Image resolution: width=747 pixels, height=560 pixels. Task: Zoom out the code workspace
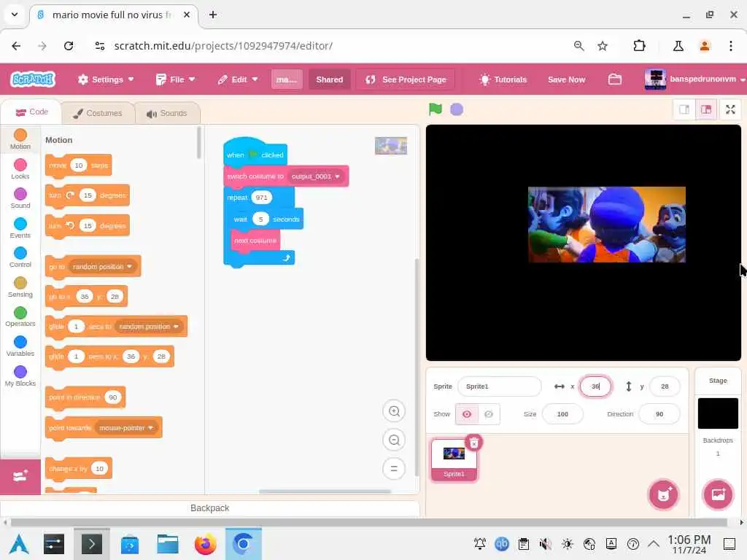(x=394, y=440)
